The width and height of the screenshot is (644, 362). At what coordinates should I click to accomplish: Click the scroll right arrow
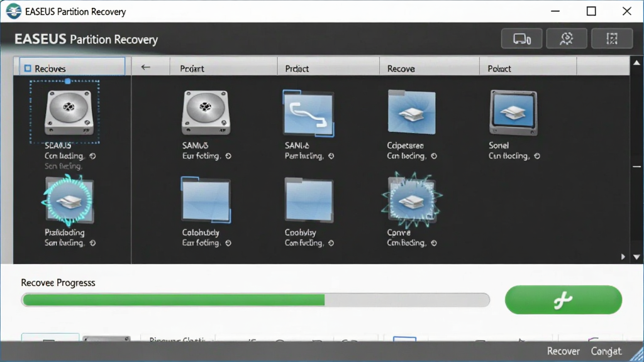623,257
